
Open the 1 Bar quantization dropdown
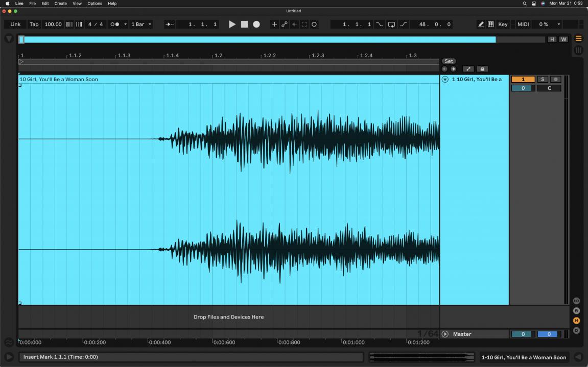pos(141,25)
